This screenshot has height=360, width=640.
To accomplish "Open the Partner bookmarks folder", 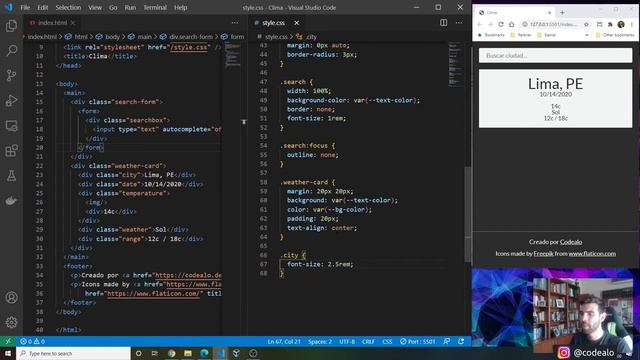I will click(x=521, y=35).
